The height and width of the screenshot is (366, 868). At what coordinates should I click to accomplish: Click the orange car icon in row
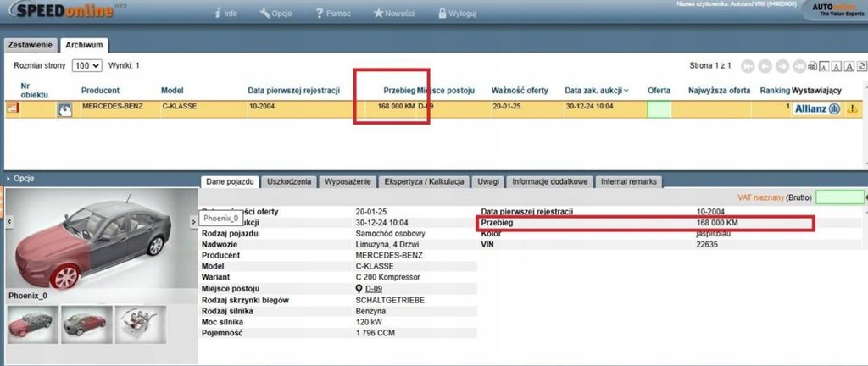(12, 108)
